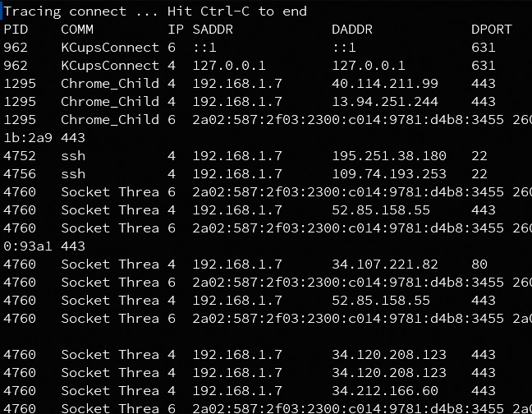Screen dimensions: 532x414
Task: Click the 'Tracing connect' header line
Action: (x=155, y=11)
